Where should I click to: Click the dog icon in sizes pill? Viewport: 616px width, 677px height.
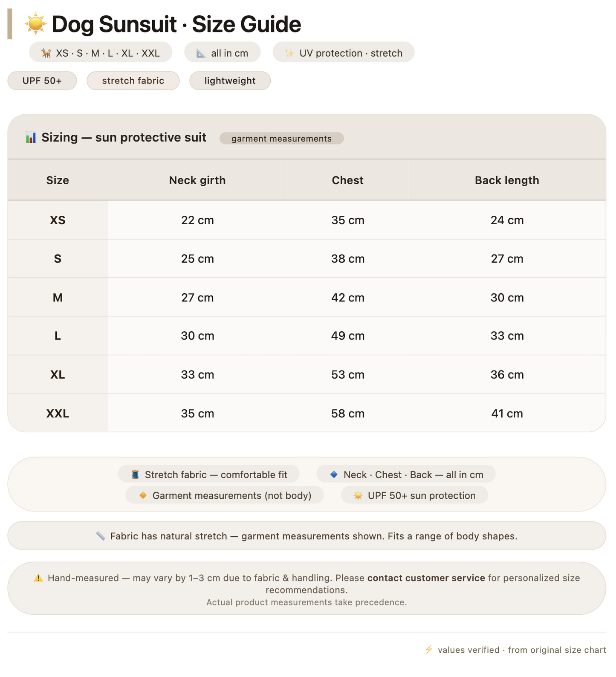click(x=46, y=53)
